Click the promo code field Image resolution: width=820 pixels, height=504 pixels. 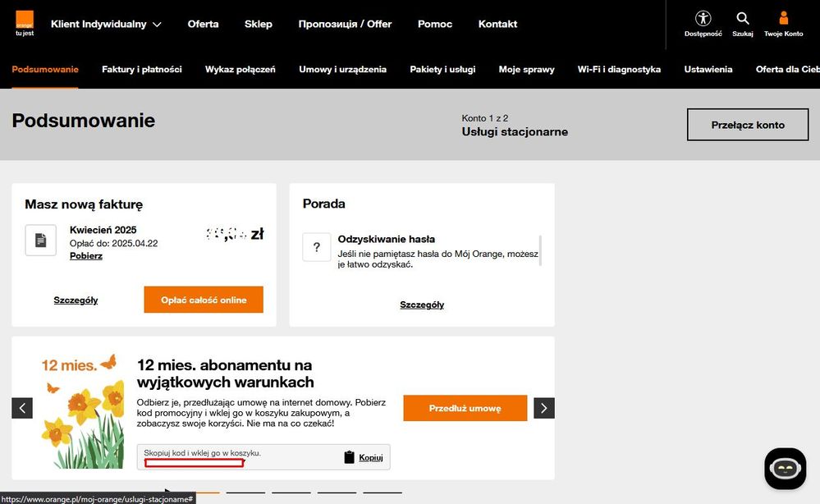pyautogui.click(x=263, y=457)
